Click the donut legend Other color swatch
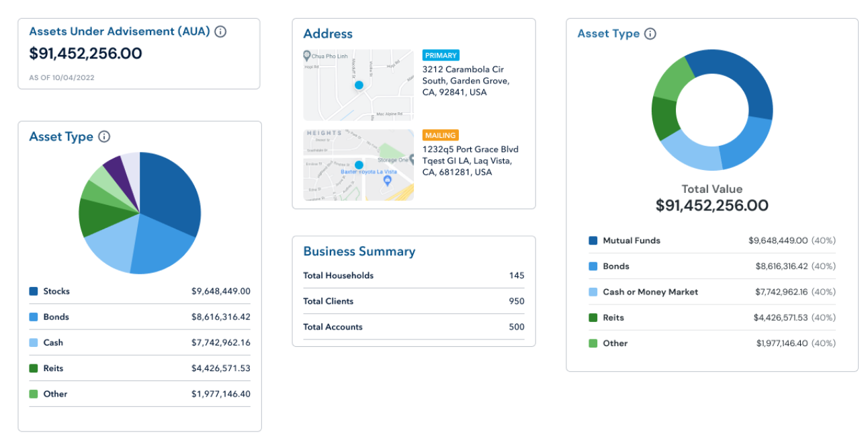 coord(593,343)
